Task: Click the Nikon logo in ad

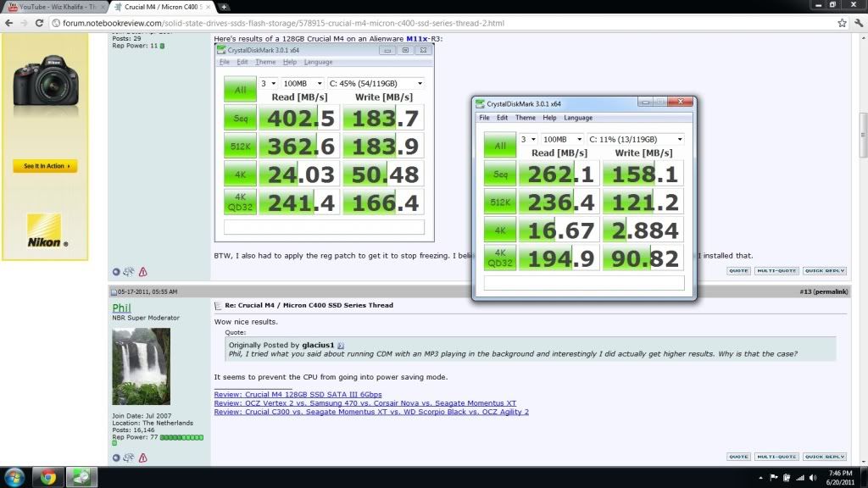Action: click(x=46, y=230)
